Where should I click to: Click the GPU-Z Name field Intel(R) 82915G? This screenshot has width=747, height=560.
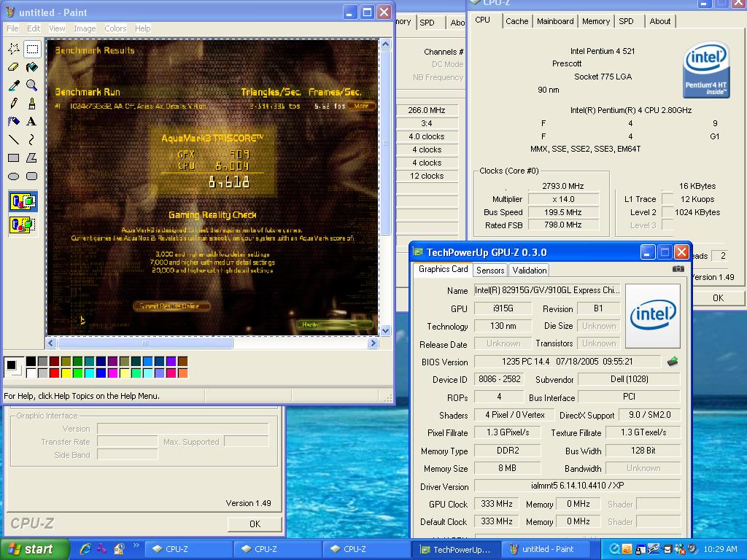click(547, 290)
